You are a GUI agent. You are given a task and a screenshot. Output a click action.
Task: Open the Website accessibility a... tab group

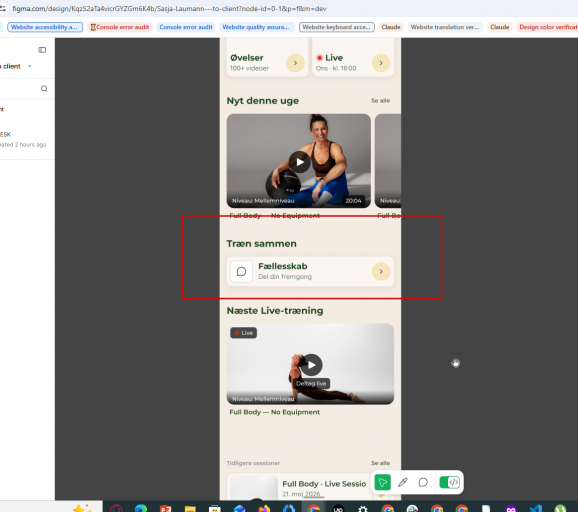click(45, 27)
